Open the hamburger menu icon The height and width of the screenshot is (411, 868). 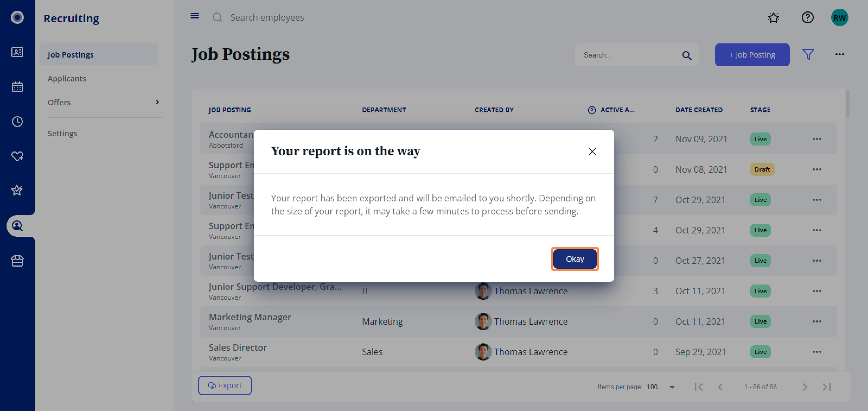point(195,16)
